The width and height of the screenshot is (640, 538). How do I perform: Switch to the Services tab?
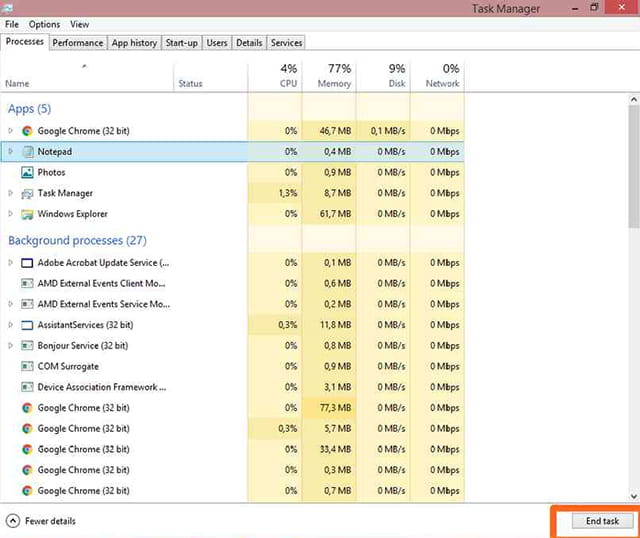pos(286,43)
